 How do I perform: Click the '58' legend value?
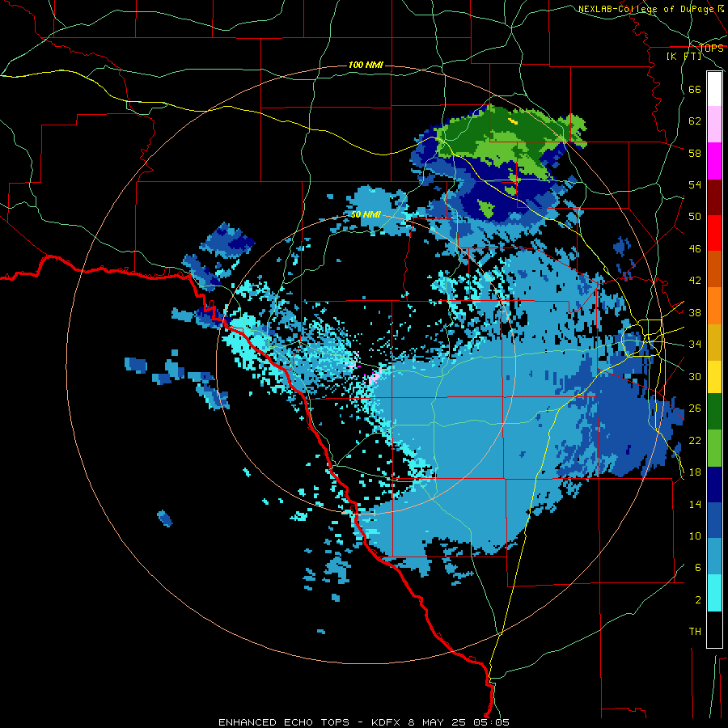click(x=695, y=153)
